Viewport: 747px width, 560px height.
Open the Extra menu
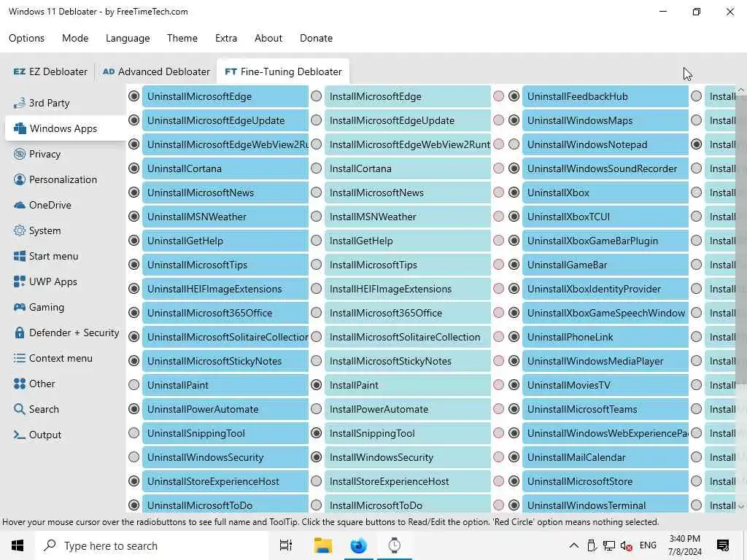pyautogui.click(x=226, y=38)
